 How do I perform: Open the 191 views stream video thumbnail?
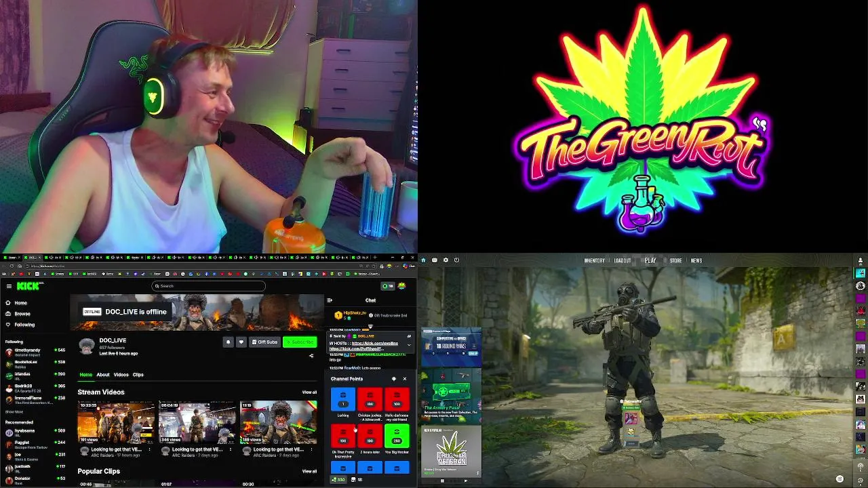pyautogui.click(x=116, y=422)
